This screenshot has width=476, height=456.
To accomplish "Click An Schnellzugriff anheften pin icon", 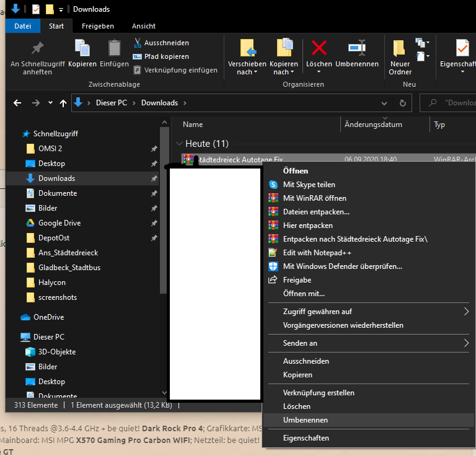I will (x=38, y=48).
